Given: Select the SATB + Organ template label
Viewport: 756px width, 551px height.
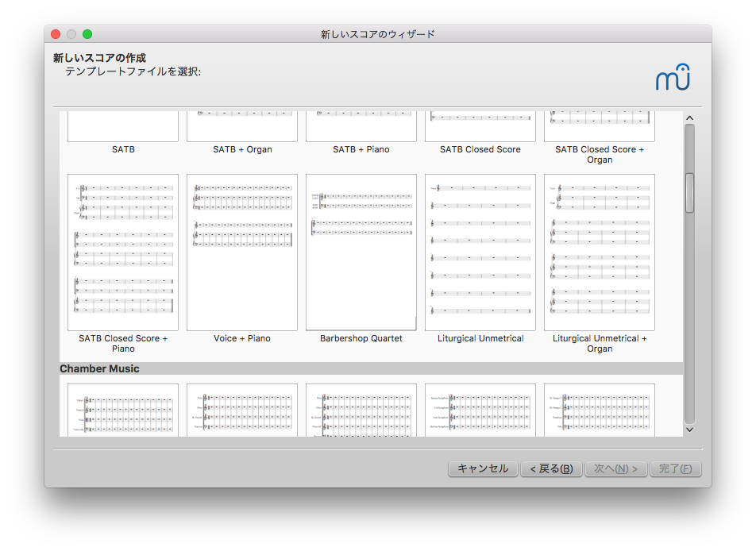Looking at the screenshot, I should 242,149.
